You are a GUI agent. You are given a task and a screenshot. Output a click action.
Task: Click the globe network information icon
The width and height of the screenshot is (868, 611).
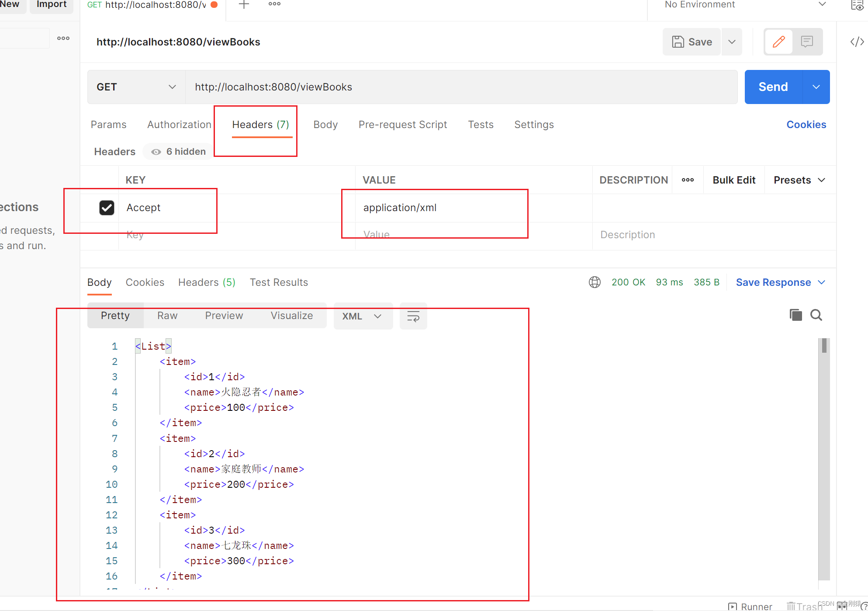pos(595,282)
